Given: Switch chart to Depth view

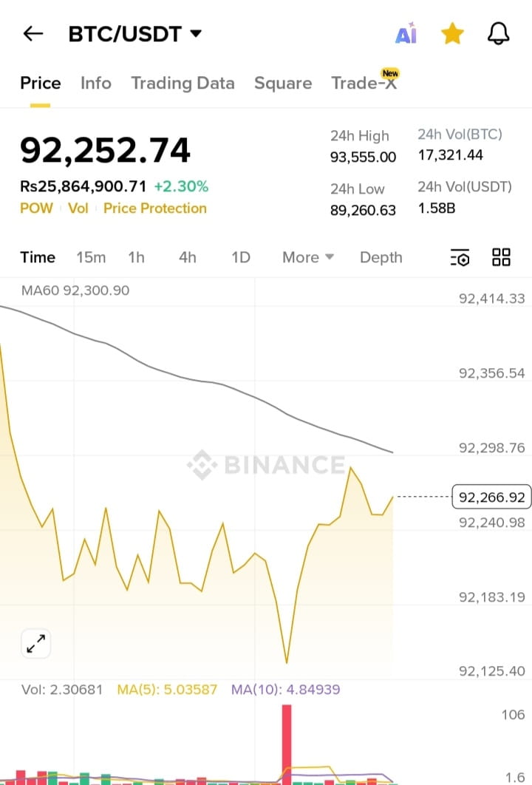Looking at the screenshot, I should click(x=381, y=257).
